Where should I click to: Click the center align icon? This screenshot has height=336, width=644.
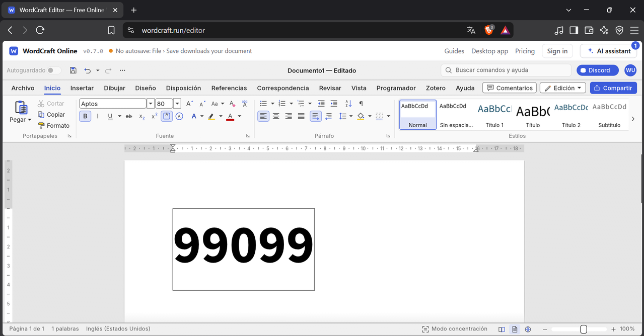click(276, 116)
